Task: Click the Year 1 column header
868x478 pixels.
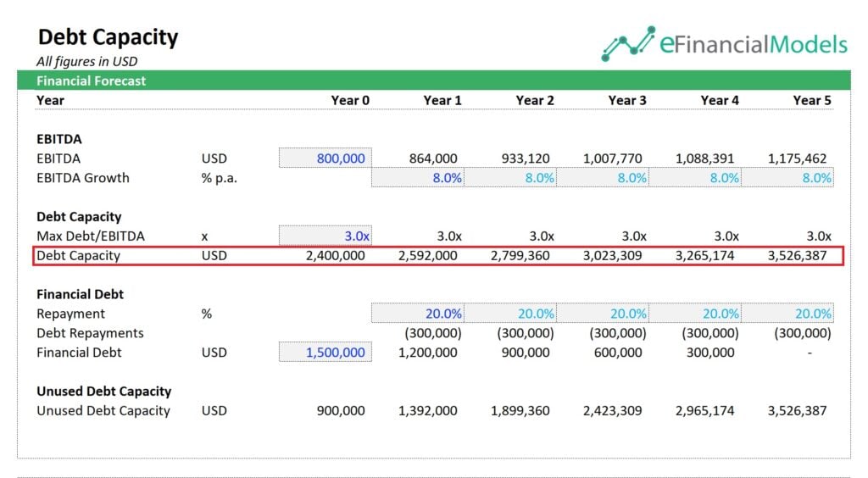Action: (x=442, y=100)
